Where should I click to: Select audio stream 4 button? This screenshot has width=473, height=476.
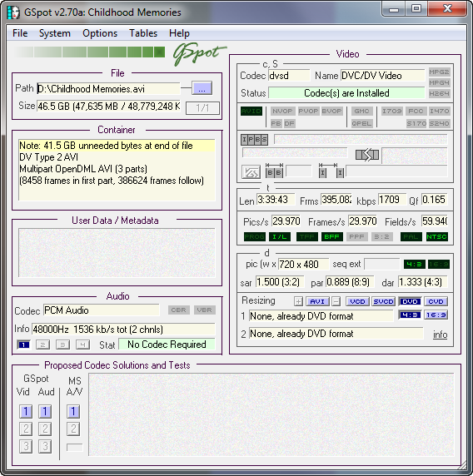click(82, 345)
